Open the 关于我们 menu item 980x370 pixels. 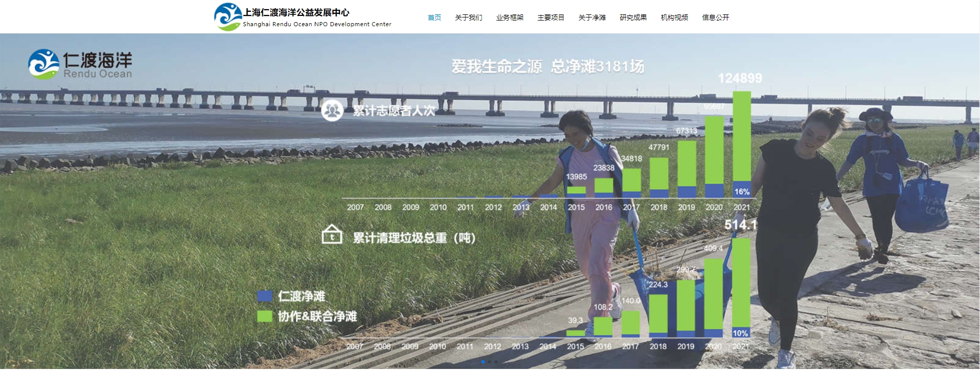[x=468, y=17]
